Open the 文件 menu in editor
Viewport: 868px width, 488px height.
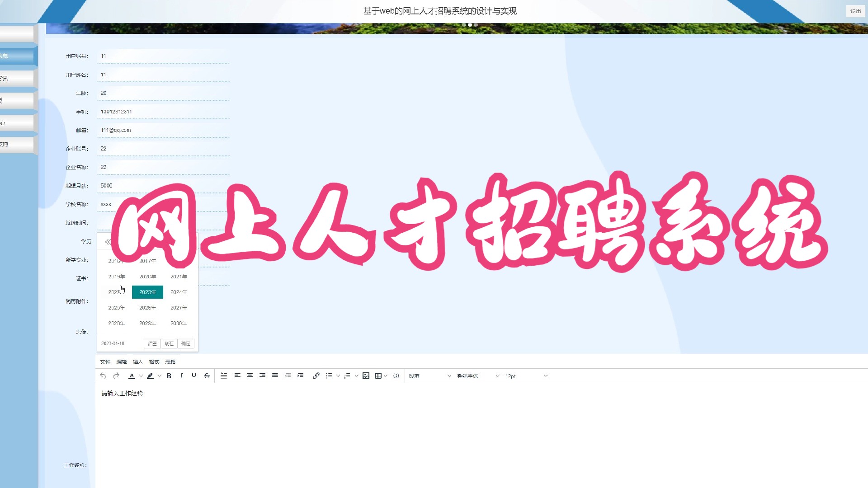pyautogui.click(x=105, y=361)
